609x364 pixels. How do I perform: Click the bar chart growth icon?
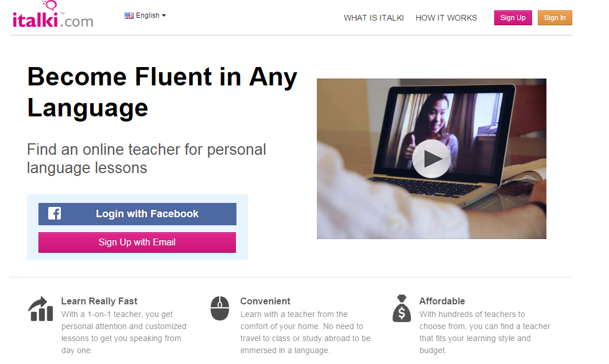click(40, 309)
